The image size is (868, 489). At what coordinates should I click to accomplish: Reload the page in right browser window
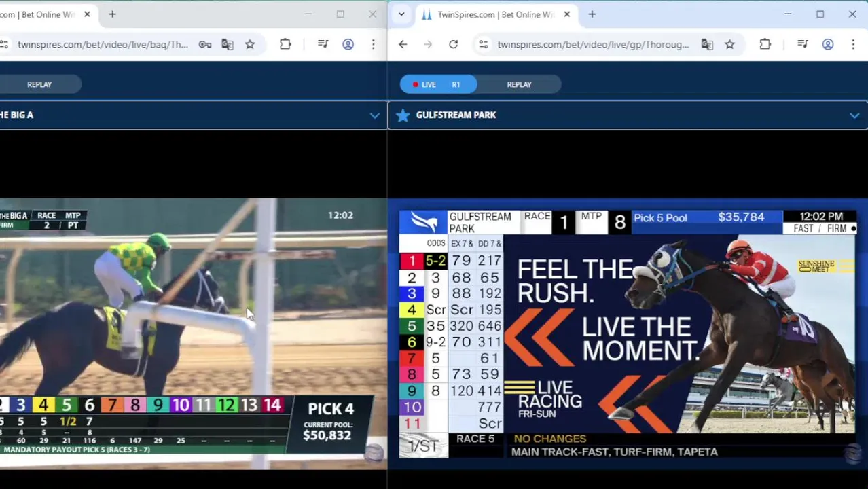453,45
